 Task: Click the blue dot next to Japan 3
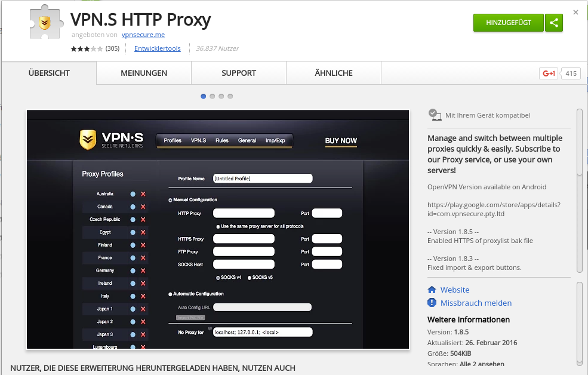click(133, 334)
